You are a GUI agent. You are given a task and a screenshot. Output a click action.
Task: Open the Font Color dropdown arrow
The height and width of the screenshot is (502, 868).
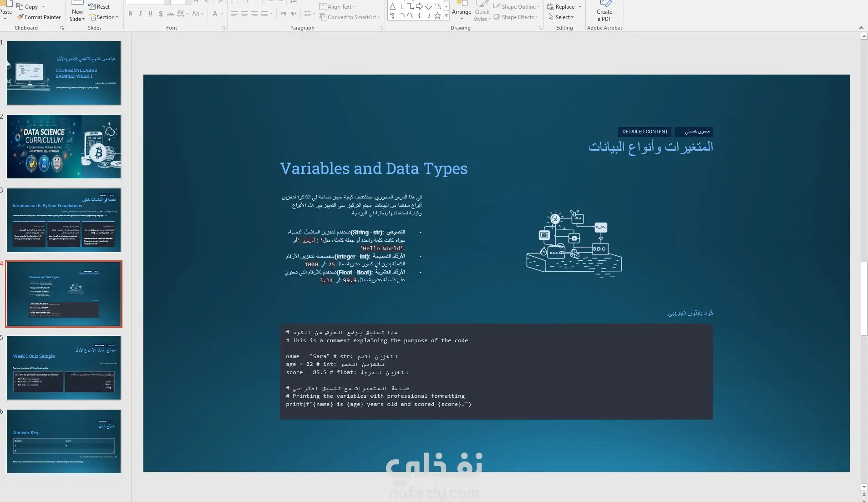tap(222, 14)
